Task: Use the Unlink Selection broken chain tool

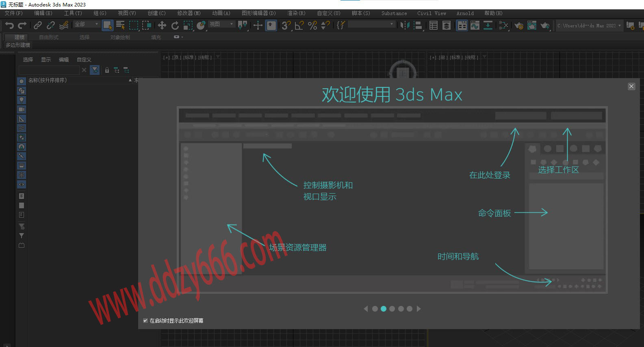Action: point(51,26)
